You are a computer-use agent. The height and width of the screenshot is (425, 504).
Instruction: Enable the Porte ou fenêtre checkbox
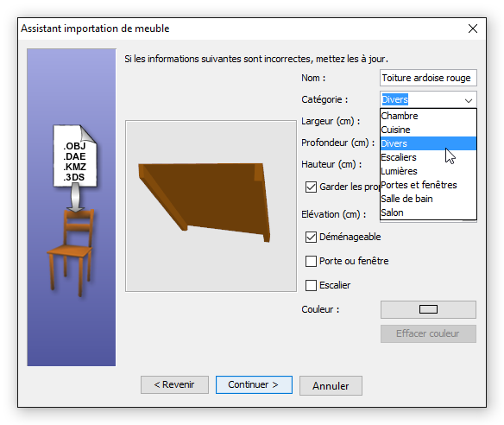click(x=311, y=261)
